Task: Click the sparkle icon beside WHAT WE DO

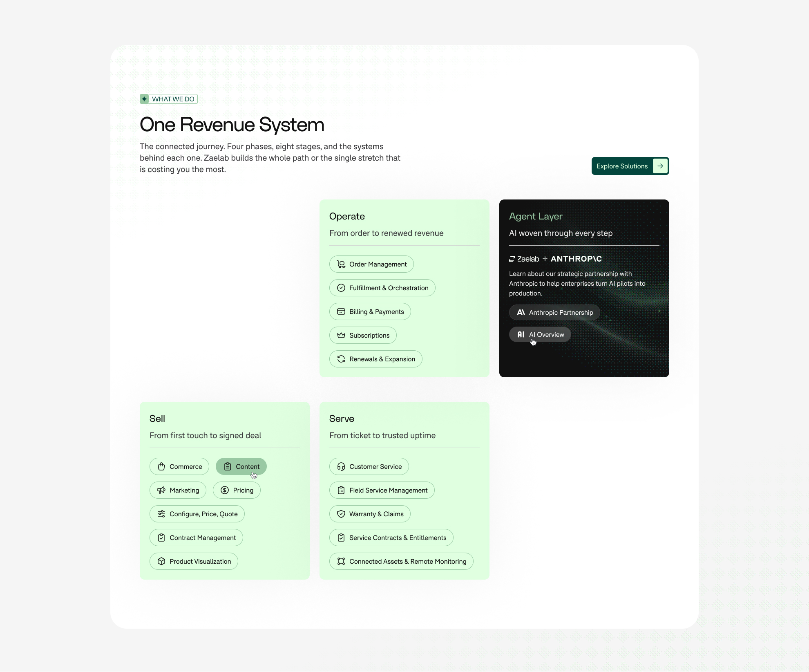Action: coord(144,99)
